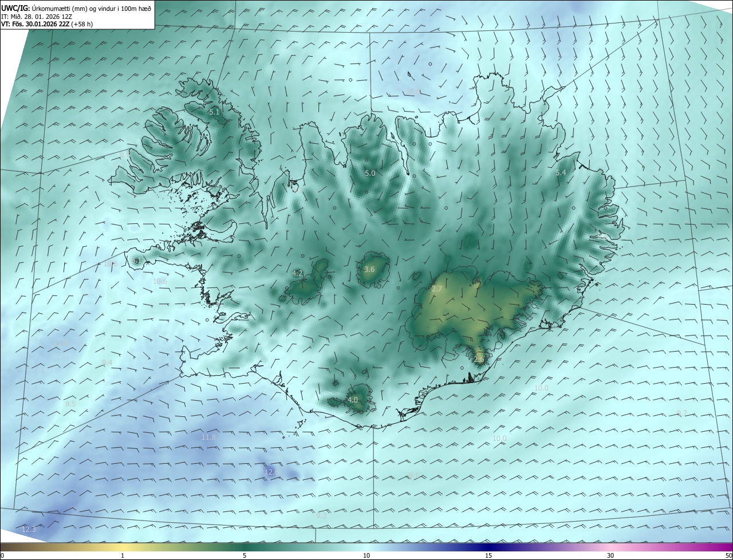Viewport: 733px width, 560px height.
Task: Click the 9.4 value west of Reykjanes
Action: click(107, 362)
